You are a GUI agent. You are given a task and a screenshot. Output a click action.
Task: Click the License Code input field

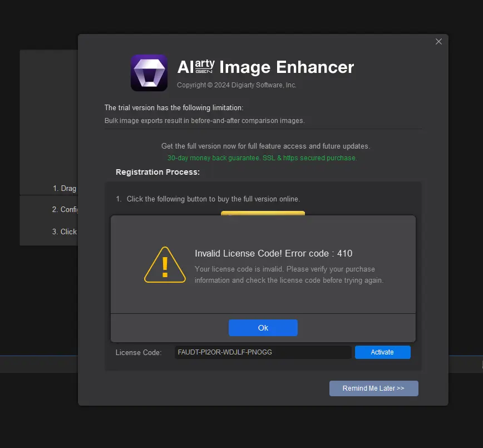pyautogui.click(x=263, y=352)
